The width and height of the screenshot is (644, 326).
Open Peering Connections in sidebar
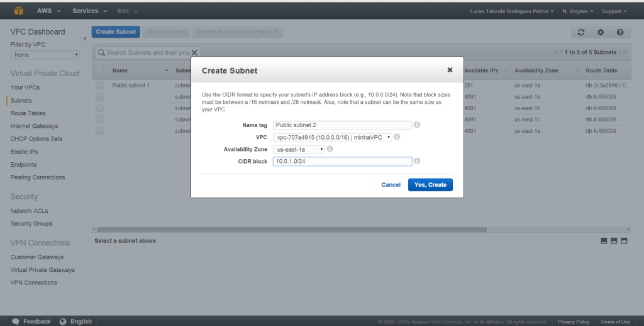38,177
